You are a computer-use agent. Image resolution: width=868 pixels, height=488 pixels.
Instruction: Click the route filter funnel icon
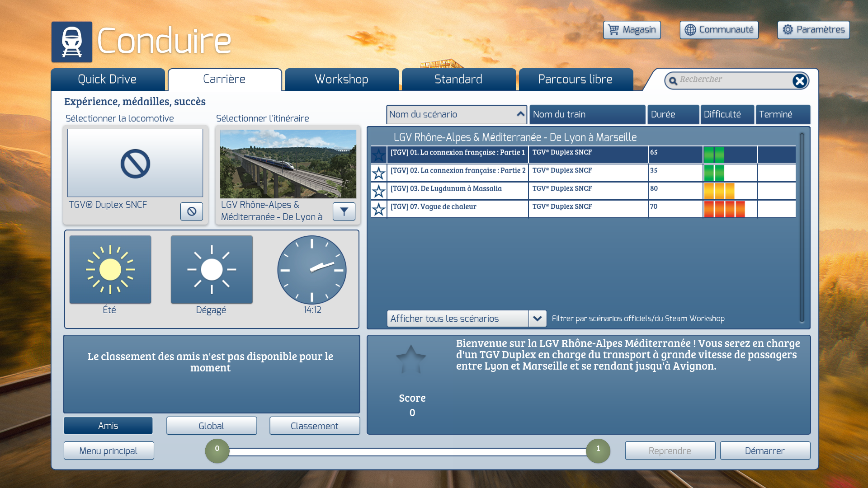tap(344, 211)
